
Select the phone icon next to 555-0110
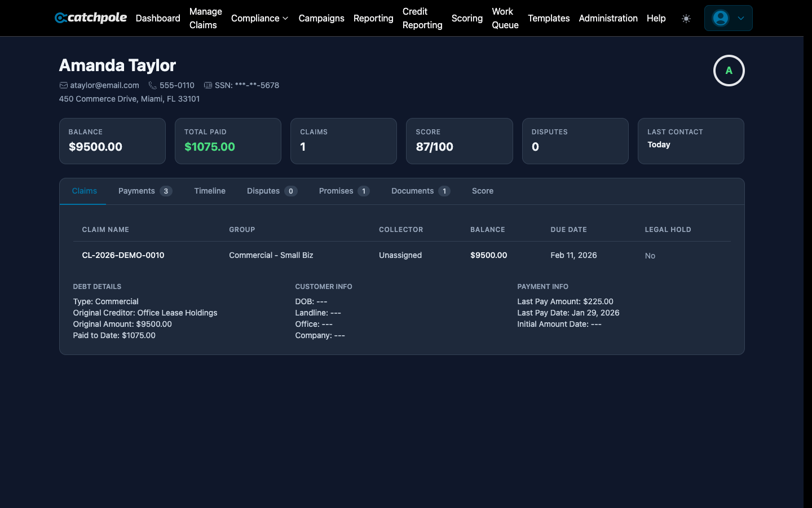click(152, 85)
